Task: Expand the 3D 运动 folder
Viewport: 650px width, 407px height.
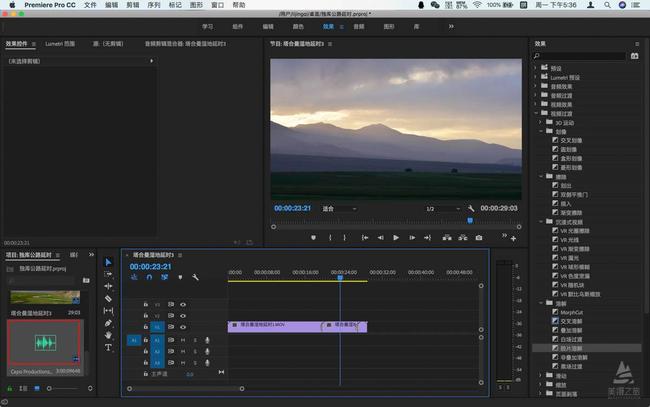Action: point(540,122)
